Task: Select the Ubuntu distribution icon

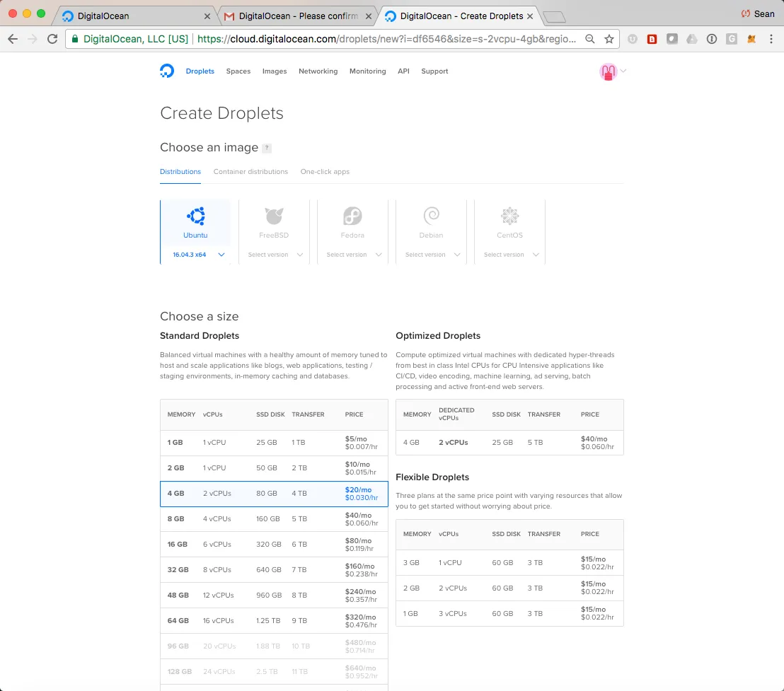Action: (x=195, y=216)
